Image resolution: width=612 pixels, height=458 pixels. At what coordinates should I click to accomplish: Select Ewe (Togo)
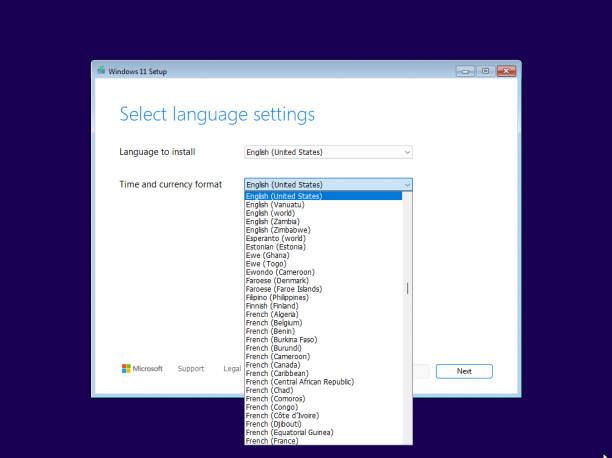(x=323, y=264)
